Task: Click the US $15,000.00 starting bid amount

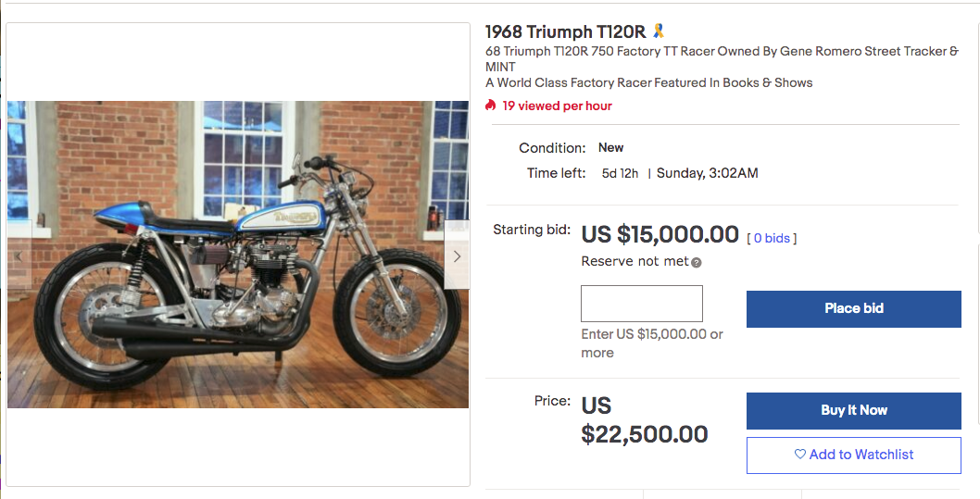Action: tap(660, 234)
